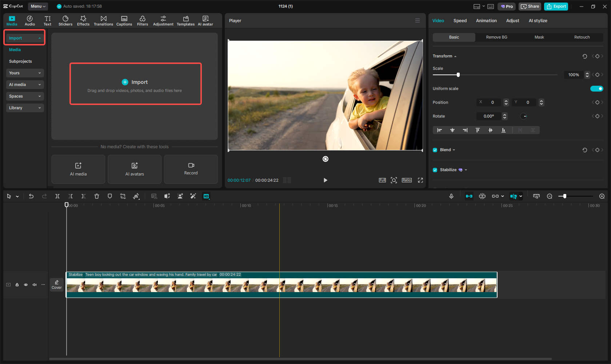Open the Filters panel
This screenshot has height=364, width=611.
click(143, 20)
